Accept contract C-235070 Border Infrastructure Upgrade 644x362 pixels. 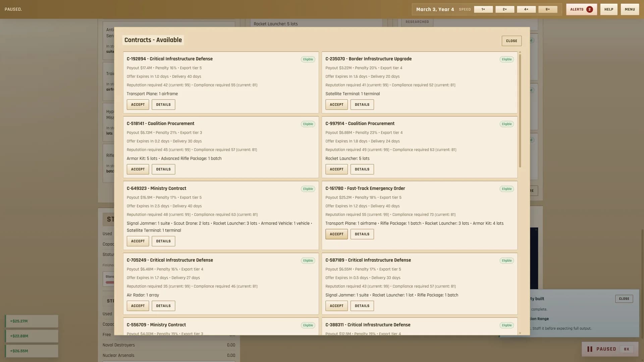[x=336, y=105]
